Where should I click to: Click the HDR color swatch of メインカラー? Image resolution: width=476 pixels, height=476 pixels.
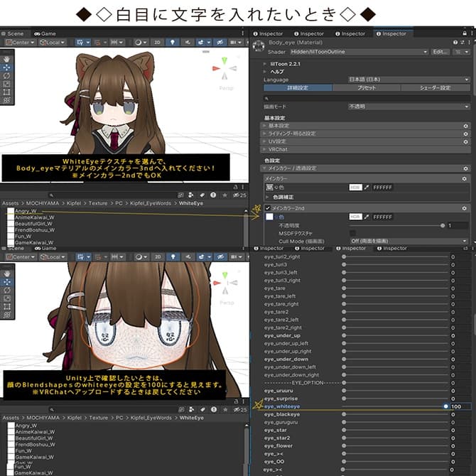tap(355, 188)
